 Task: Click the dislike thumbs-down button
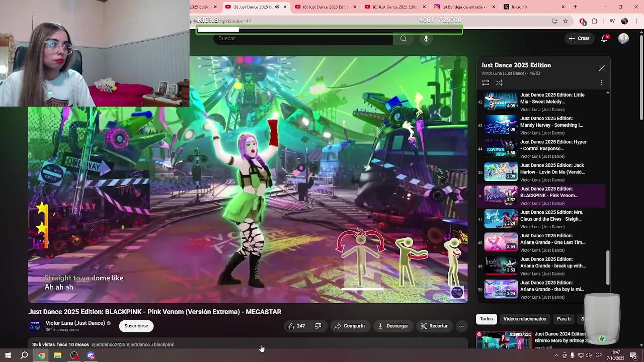(318, 326)
